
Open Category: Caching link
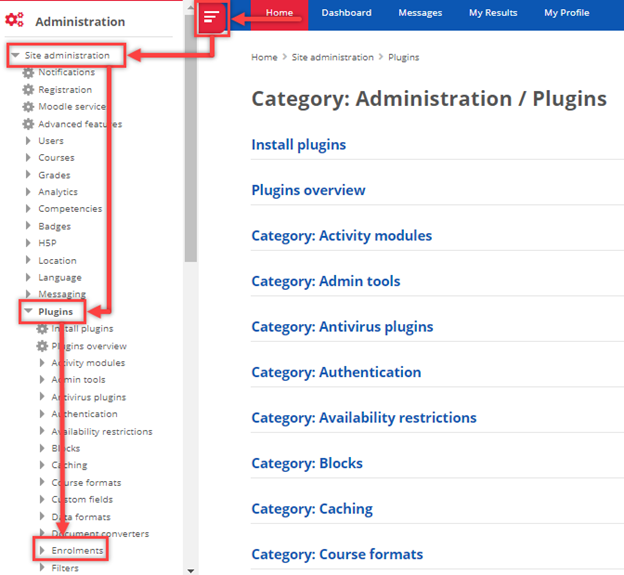[x=312, y=509]
